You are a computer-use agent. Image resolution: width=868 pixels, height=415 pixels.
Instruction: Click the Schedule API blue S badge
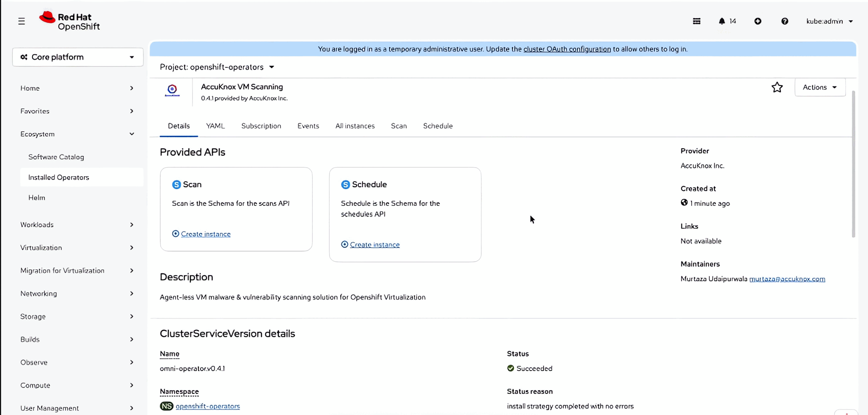[346, 185]
